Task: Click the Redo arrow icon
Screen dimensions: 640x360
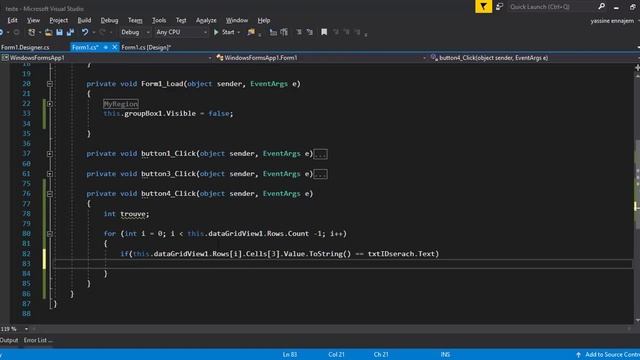Action: 102,32
